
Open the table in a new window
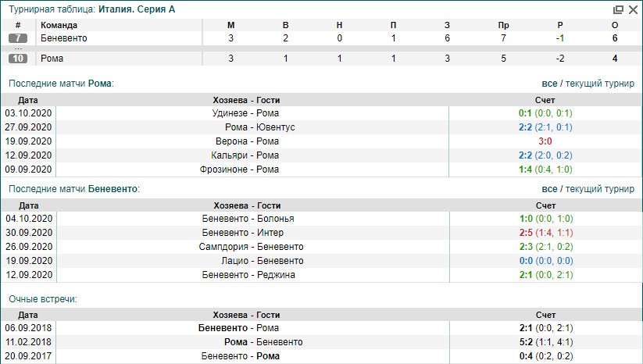click(x=618, y=9)
